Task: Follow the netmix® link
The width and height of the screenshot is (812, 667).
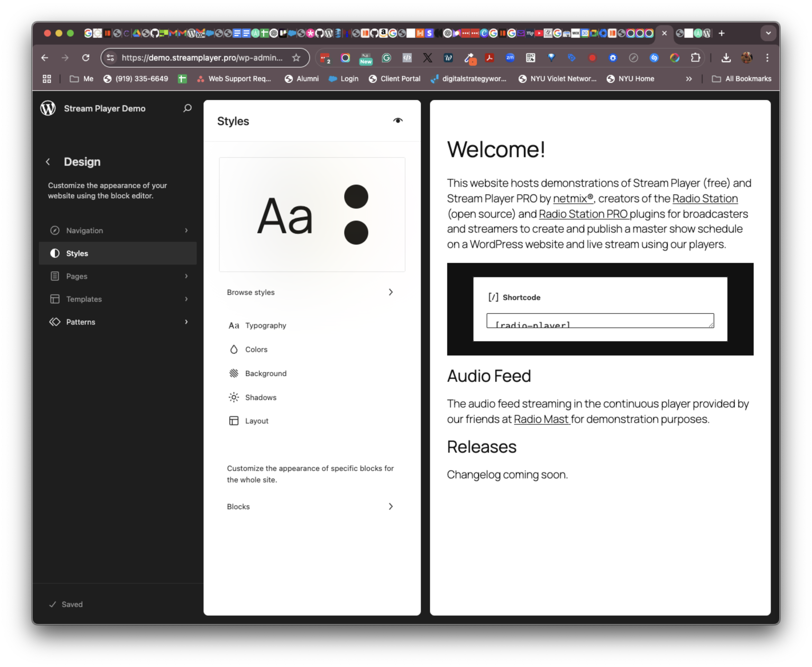Action: click(573, 199)
